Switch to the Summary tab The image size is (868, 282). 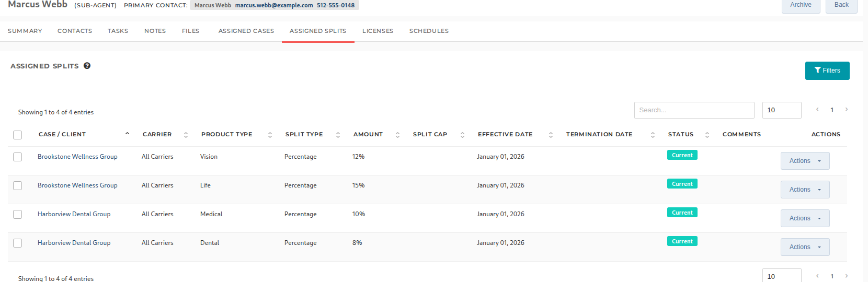click(x=25, y=31)
